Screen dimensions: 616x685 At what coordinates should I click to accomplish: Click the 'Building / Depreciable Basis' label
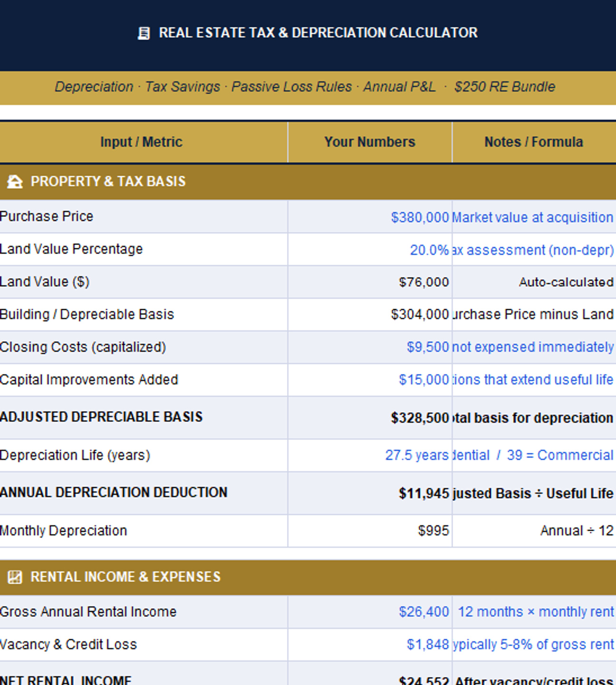[x=87, y=314]
